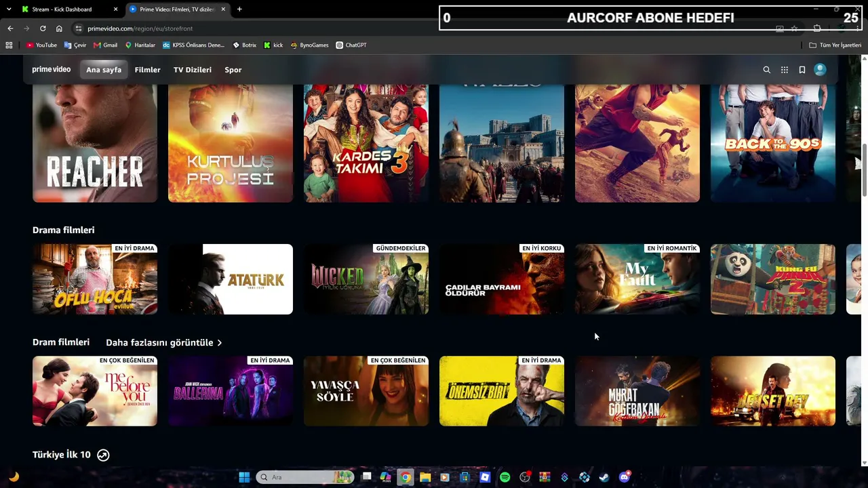
Task: Open the Me Before You thumbnail
Action: coord(95,391)
